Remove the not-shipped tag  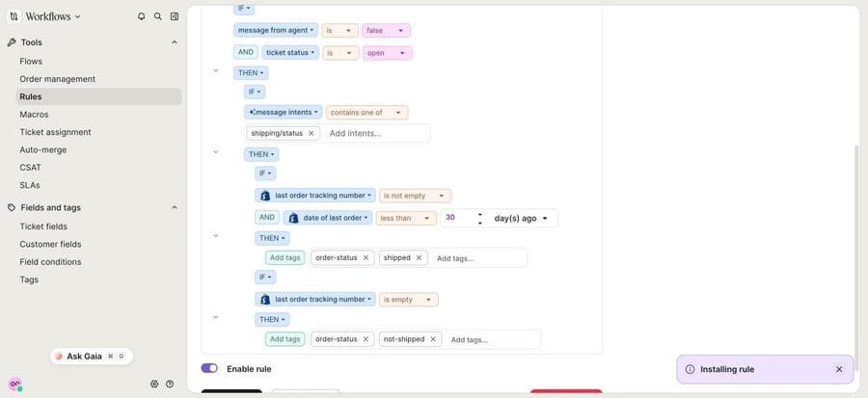433,339
